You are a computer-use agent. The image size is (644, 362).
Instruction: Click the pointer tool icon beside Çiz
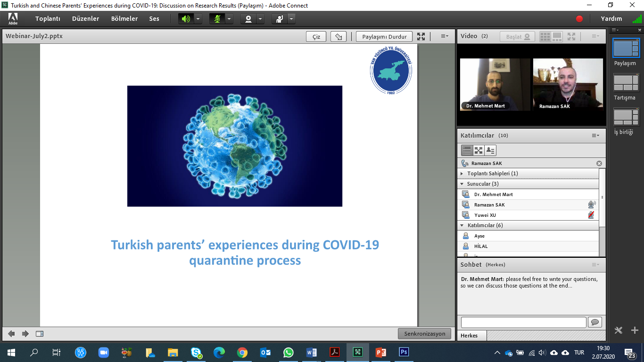tap(339, 36)
